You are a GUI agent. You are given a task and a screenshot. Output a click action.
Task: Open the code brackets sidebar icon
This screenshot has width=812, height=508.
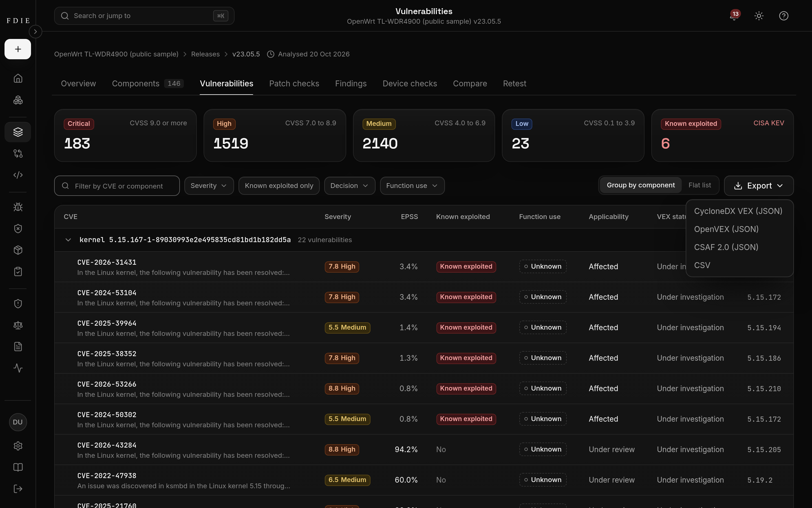pyautogui.click(x=18, y=175)
